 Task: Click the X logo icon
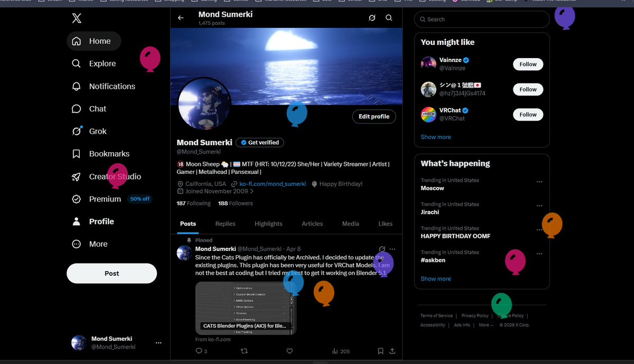pos(77,18)
